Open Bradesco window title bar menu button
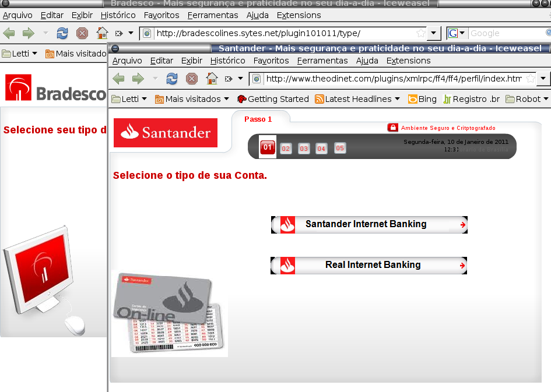 (5, 3)
